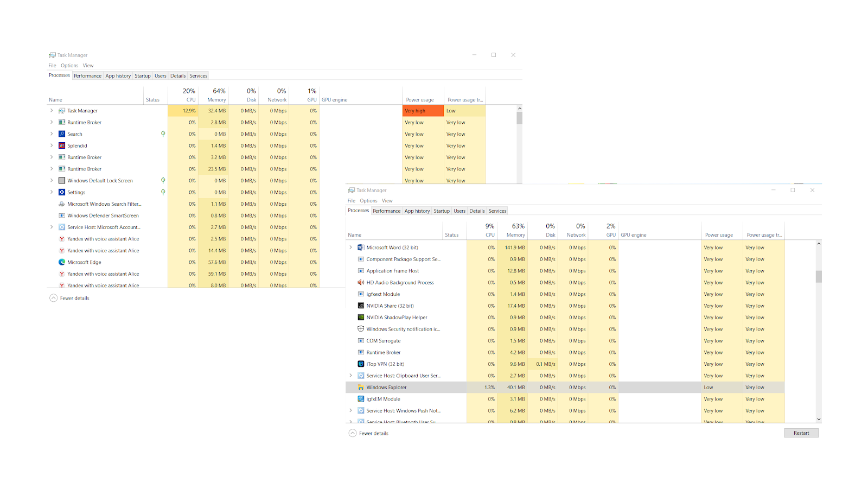Screen dimensions: 868x482
Task: Sort by the 20% CPU column header
Action: [183, 95]
